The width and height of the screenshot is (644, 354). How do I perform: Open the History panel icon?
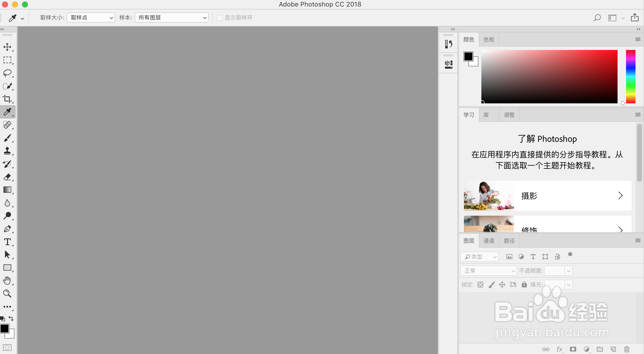point(448,44)
